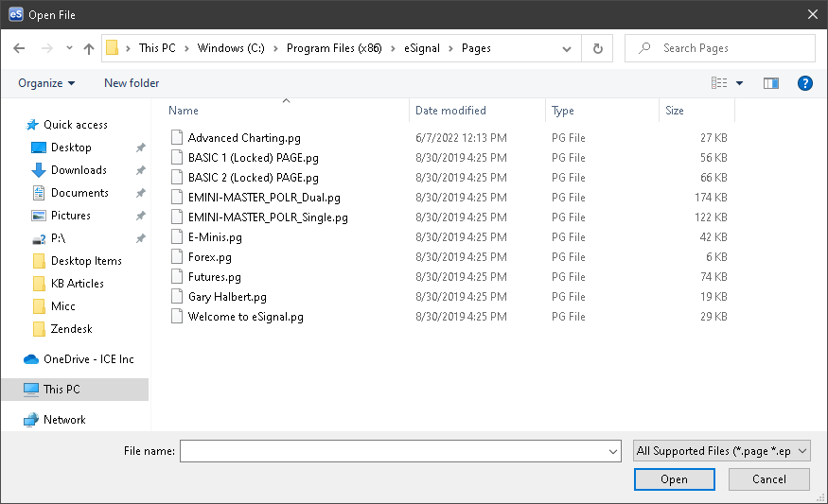
Task: Open Documents in quick access
Action: [x=79, y=193]
